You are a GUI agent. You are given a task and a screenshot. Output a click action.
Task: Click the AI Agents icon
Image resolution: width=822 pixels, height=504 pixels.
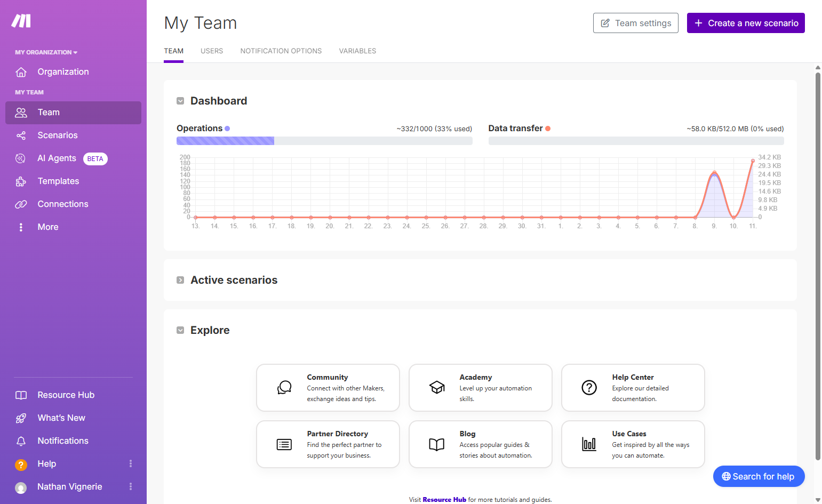pyautogui.click(x=21, y=158)
